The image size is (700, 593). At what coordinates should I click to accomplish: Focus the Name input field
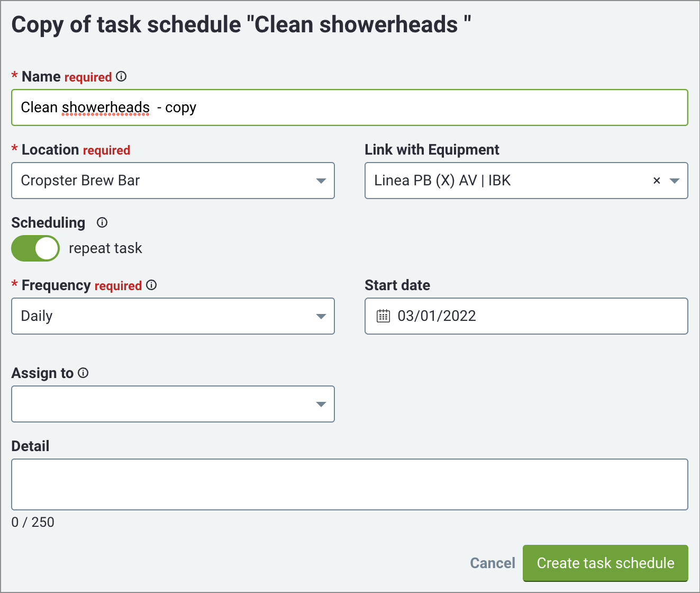(x=350, y=107)
